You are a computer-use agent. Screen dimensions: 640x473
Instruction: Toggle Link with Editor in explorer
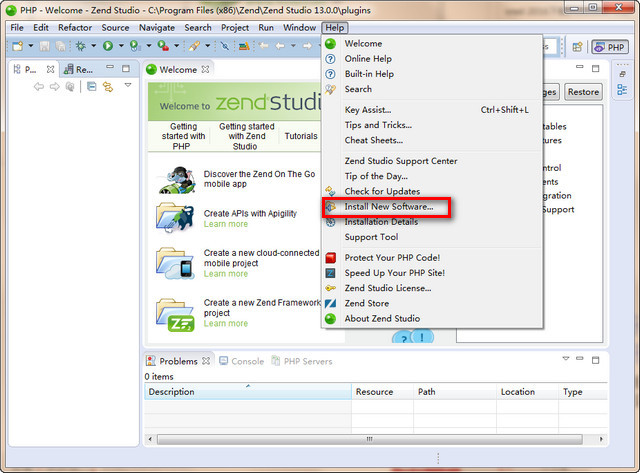click(x=108, y=87)
